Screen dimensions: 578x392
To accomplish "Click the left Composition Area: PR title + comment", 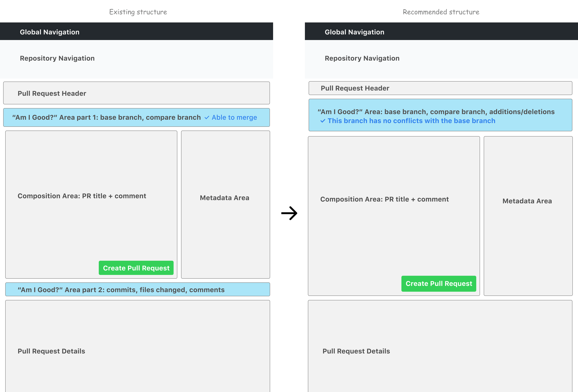I will [91, 204].
